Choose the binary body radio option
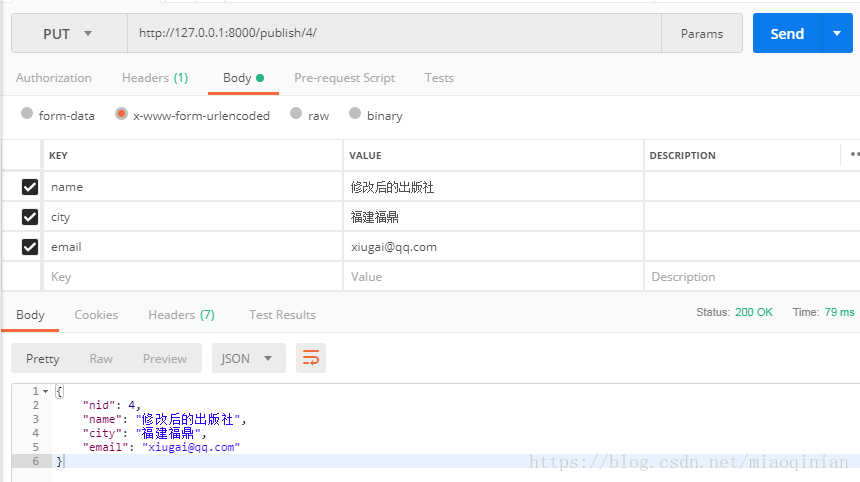 (355, 114)
